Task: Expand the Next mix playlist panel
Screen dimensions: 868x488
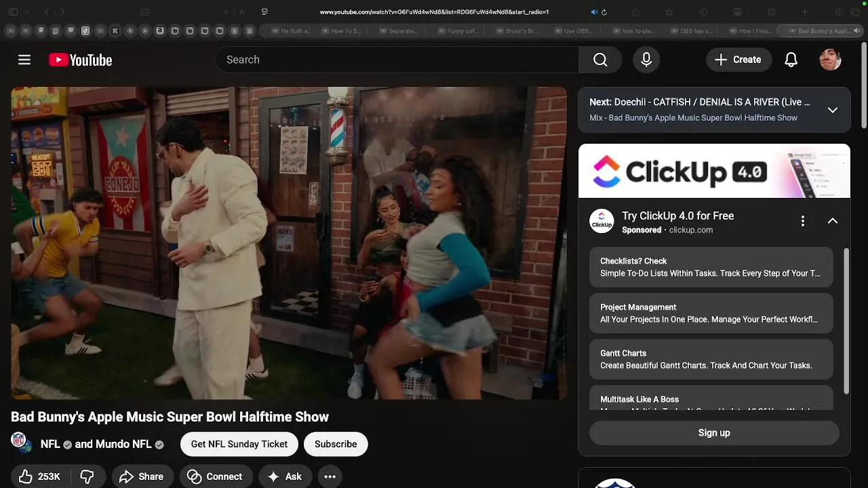Action: (x=833, y=110)
